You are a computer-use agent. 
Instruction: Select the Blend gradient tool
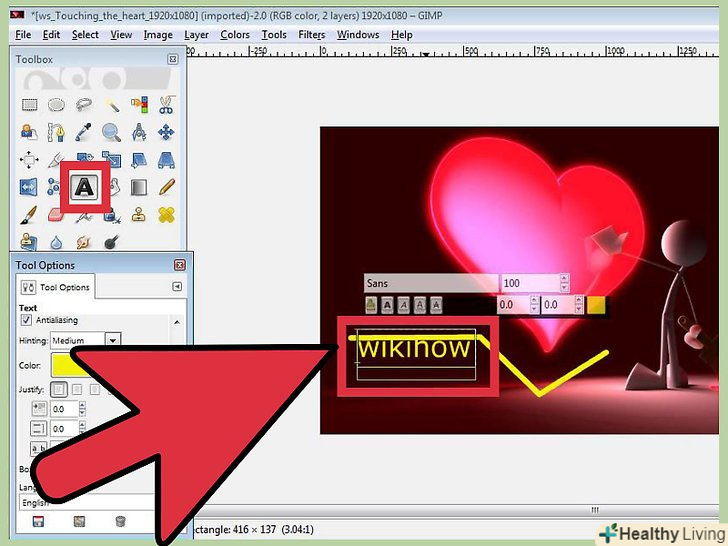point(139,187)
